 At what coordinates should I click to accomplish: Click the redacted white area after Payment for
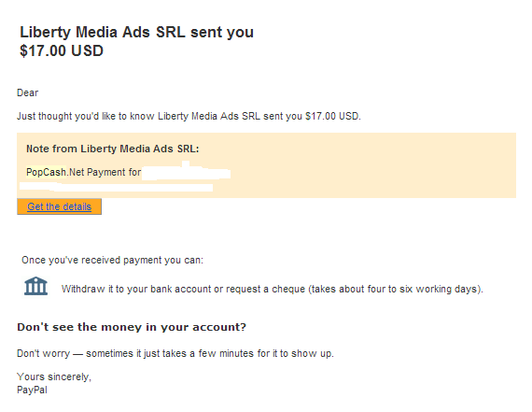[187, 172]
